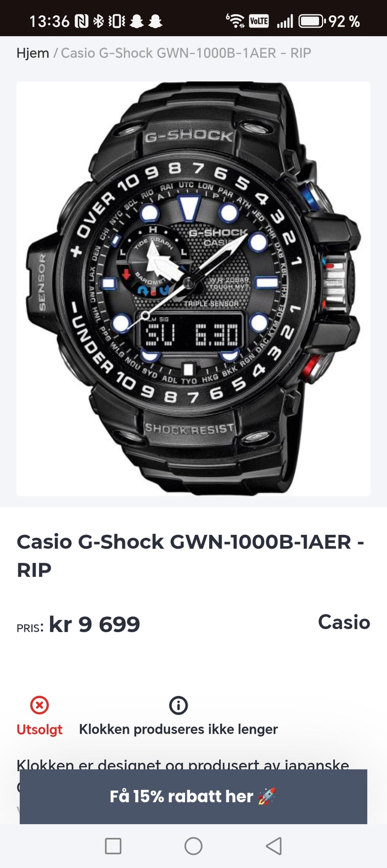Image resolution: width=387 pixels, height=868 pixels.
Task: Tap the Utsolgt text label
Action: tap(40, 729)
